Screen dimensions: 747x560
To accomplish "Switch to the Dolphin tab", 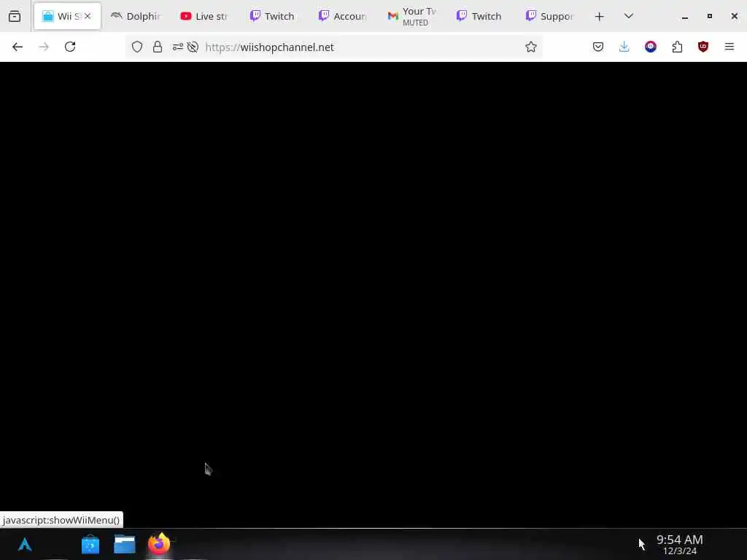I will click(136, 16).
